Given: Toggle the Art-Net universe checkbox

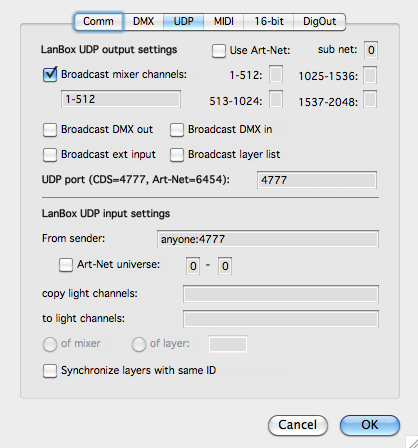Looking at the screenshot, I should coord(66,265).
